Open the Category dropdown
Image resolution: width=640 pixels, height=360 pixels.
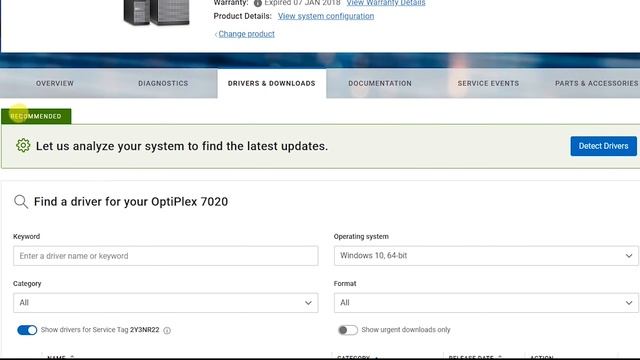165,302
